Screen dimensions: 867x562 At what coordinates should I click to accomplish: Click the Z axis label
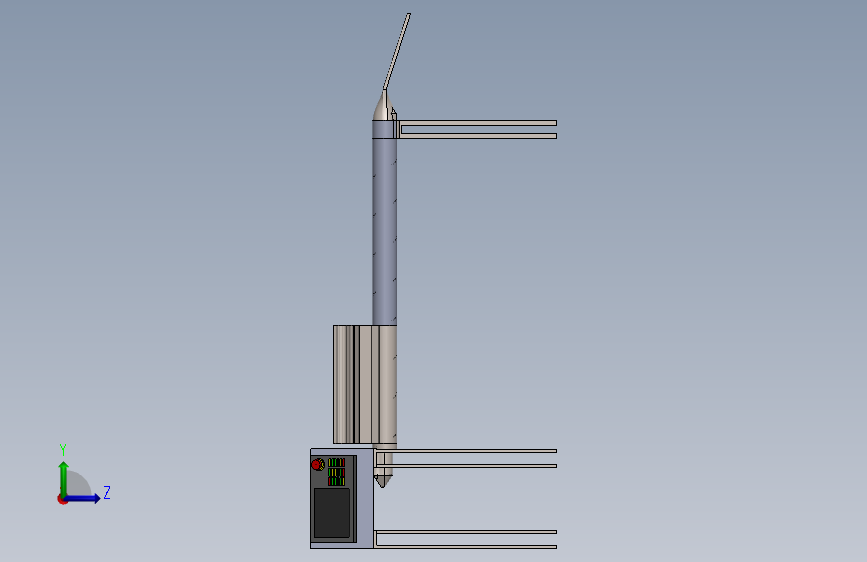coord(107,492)
